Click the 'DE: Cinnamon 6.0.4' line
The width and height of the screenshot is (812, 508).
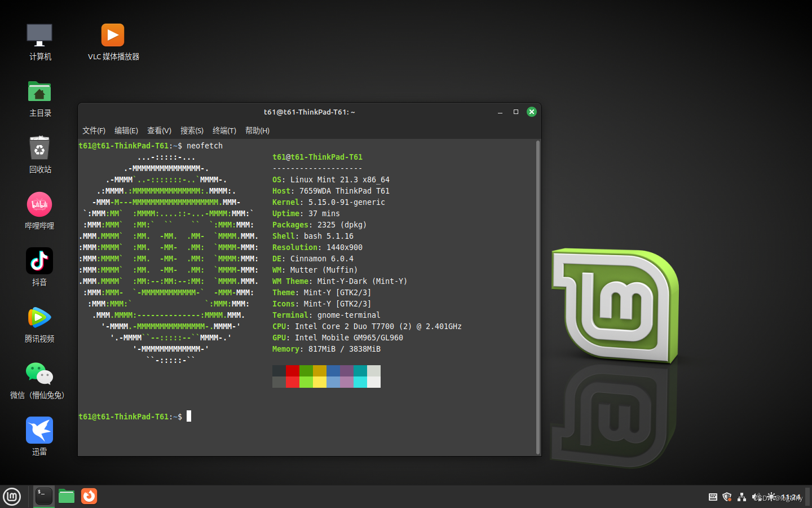(x=313, y=259)
